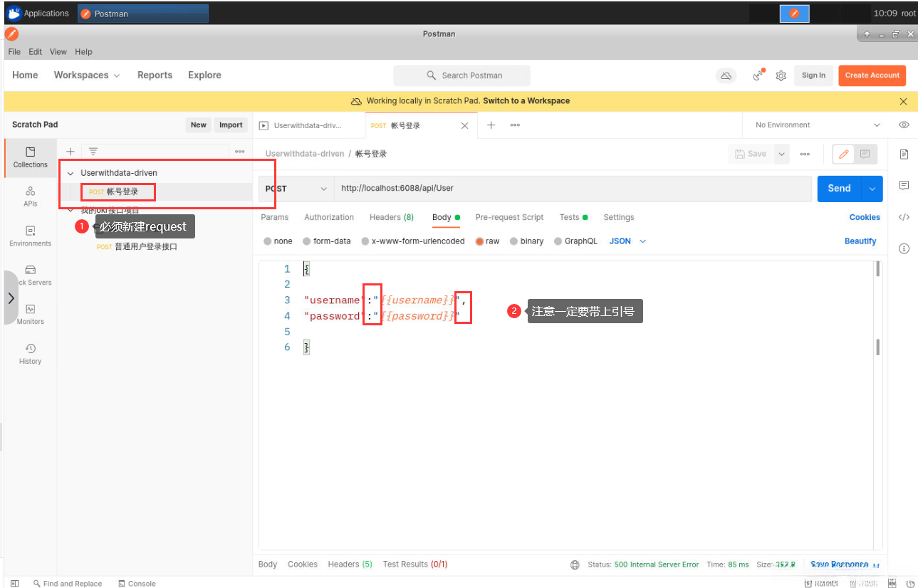Dismiss the Scratch Pad yellow banner
Screen dimensions: 918x588
click(x=904, y=101)
